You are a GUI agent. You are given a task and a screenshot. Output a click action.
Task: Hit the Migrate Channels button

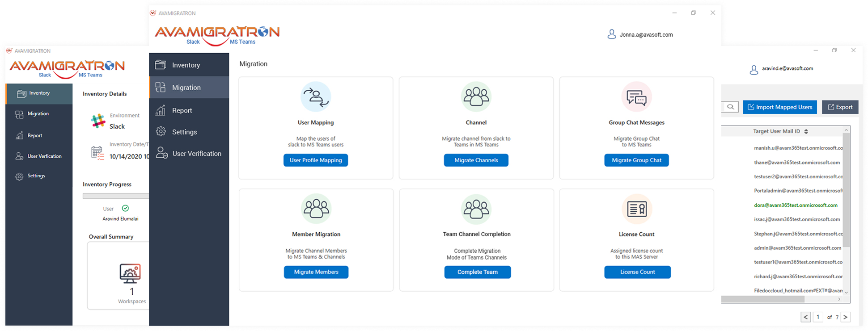(x=476, y=160)
